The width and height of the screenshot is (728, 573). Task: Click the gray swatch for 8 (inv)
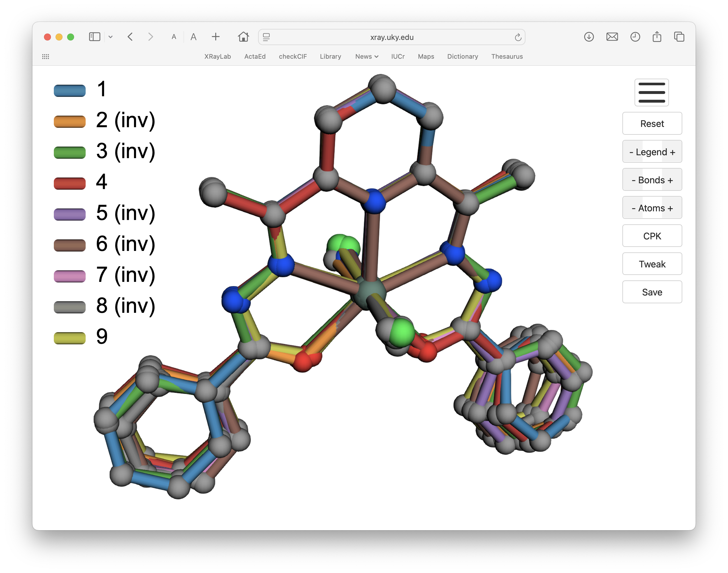coord(69,307)
